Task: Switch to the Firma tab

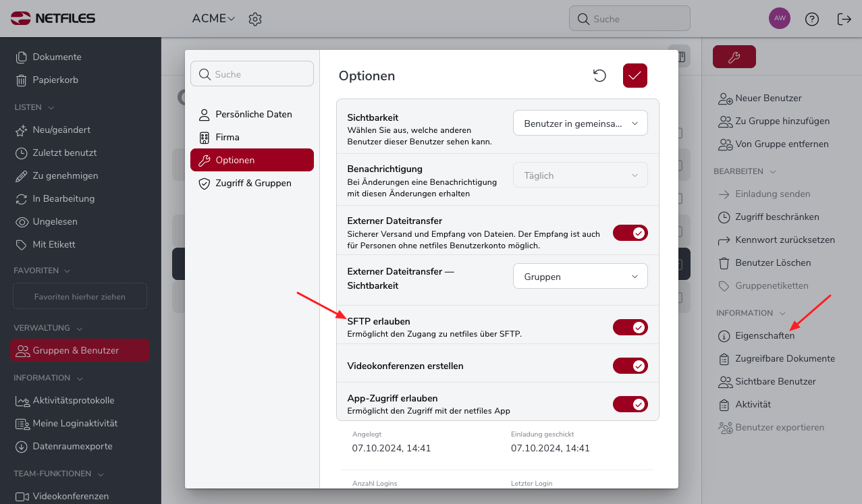Action: [x=252, y=137]
